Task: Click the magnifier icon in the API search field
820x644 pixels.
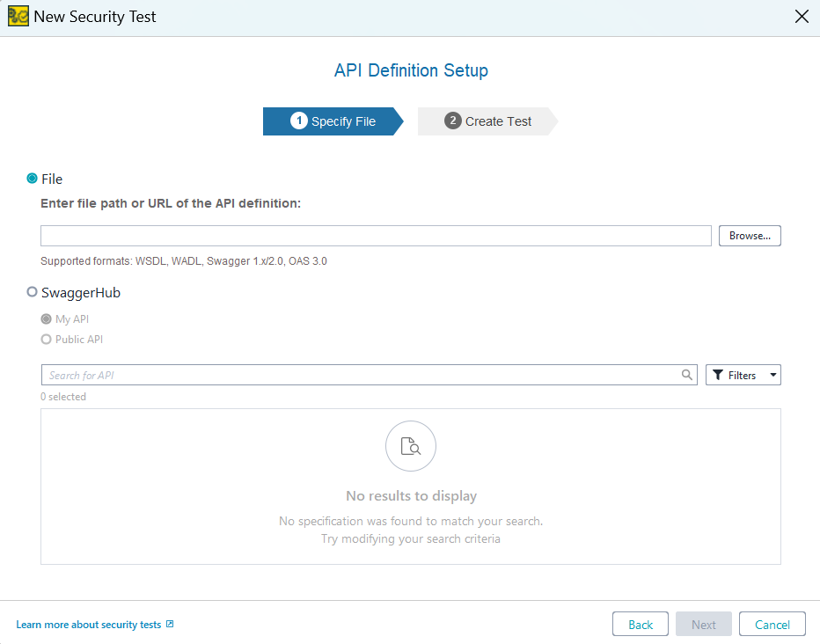Action: click(x=687, y=375)
